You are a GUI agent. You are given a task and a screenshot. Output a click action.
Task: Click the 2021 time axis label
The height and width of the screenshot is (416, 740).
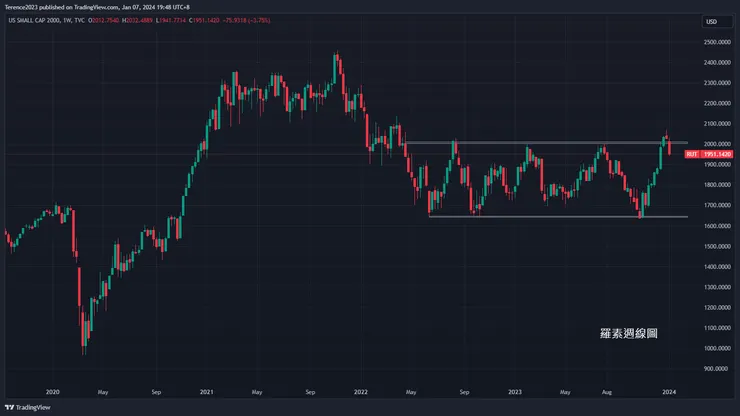coord(206,392)
